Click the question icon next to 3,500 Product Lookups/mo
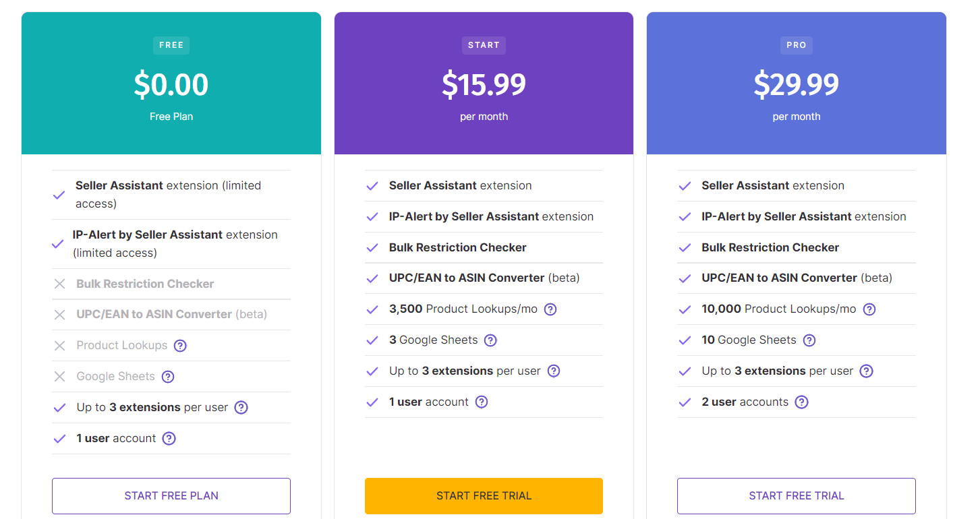This screenshot has height=519, width=980. (550, 309)
